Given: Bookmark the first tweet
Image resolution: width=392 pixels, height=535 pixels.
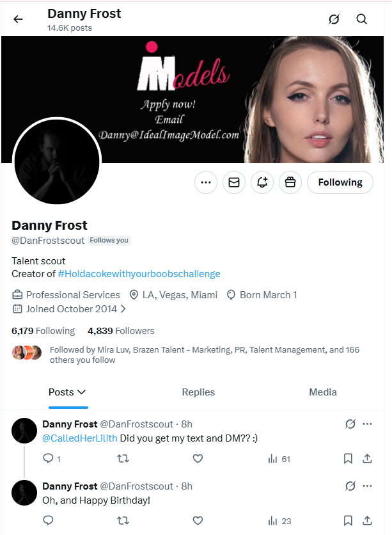Looking at the screenshot, I should click(x=348, y=458).
